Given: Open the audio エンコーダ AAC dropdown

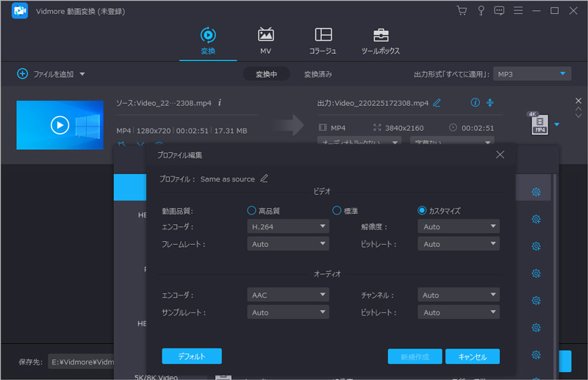Looking at the screenshot, I should coord(288,295).
